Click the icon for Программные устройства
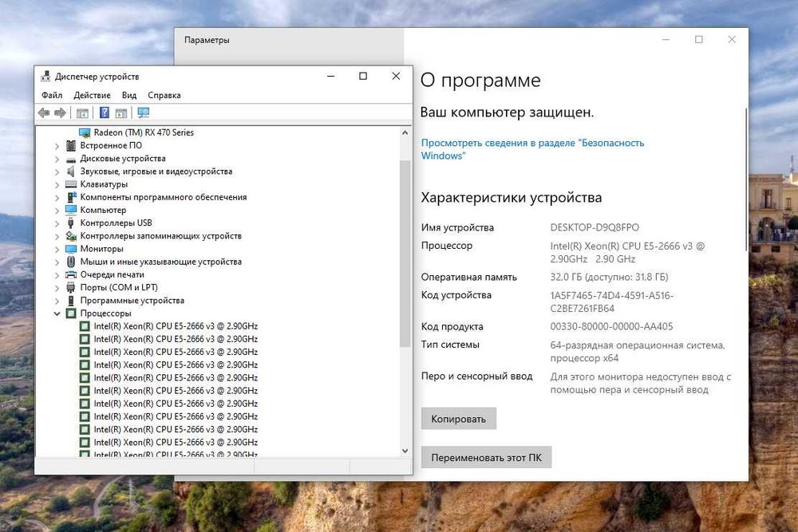798x532 pixels. click(71, 301)
